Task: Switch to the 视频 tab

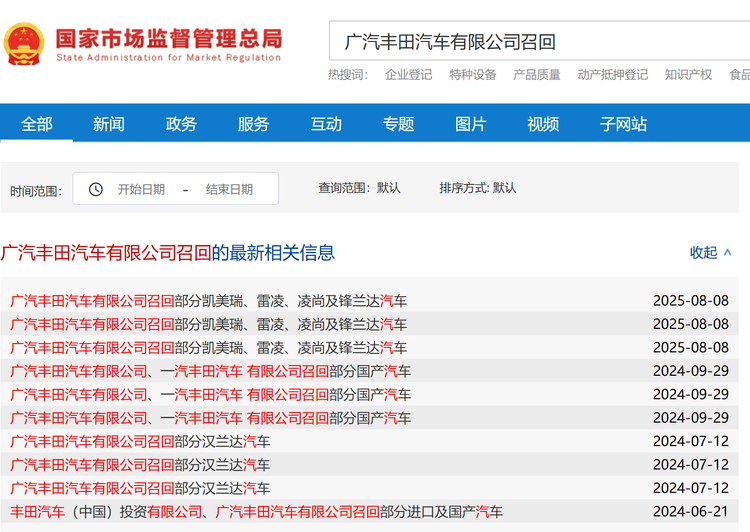Action: point(543,124)
